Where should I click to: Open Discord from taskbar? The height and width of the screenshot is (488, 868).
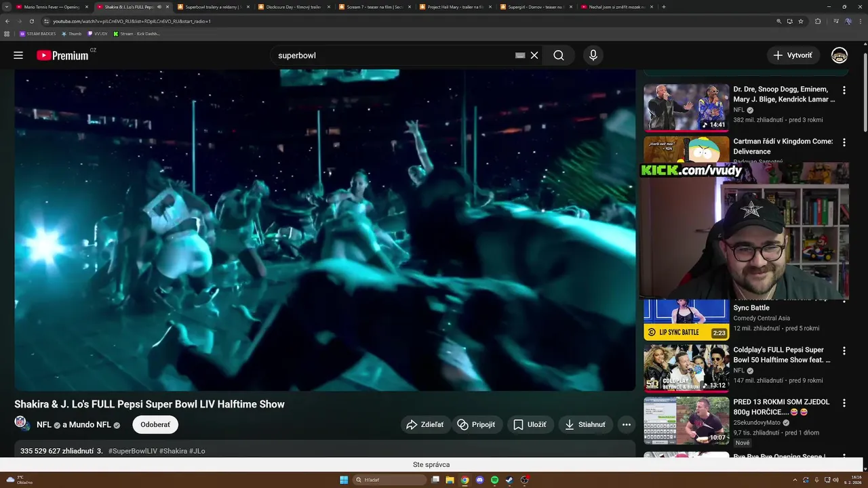[479, 480]
